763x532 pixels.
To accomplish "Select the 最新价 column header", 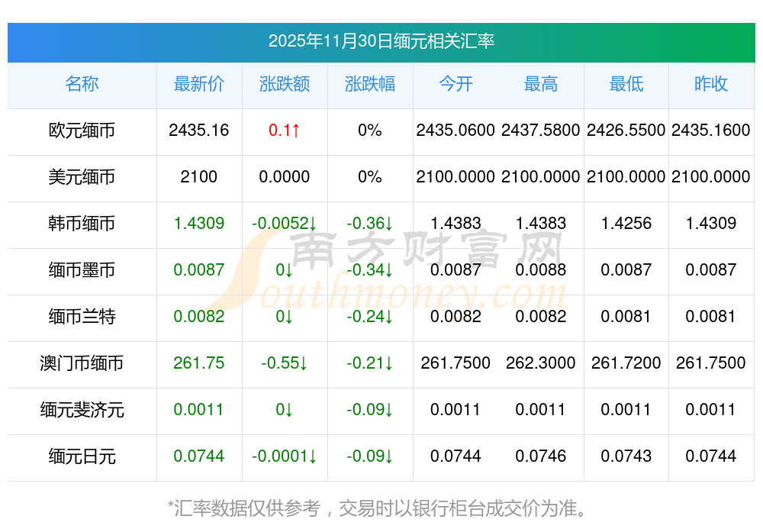I will pos(198,84).
